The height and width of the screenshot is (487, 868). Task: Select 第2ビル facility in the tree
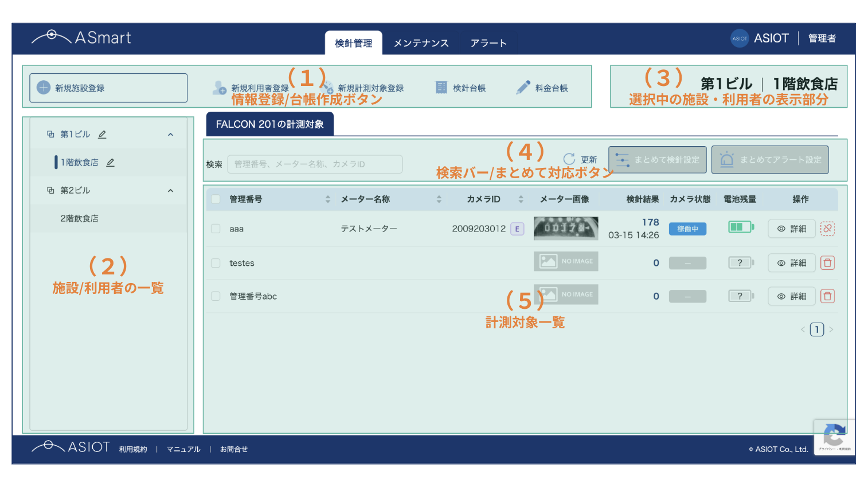(x=75, y=190)
